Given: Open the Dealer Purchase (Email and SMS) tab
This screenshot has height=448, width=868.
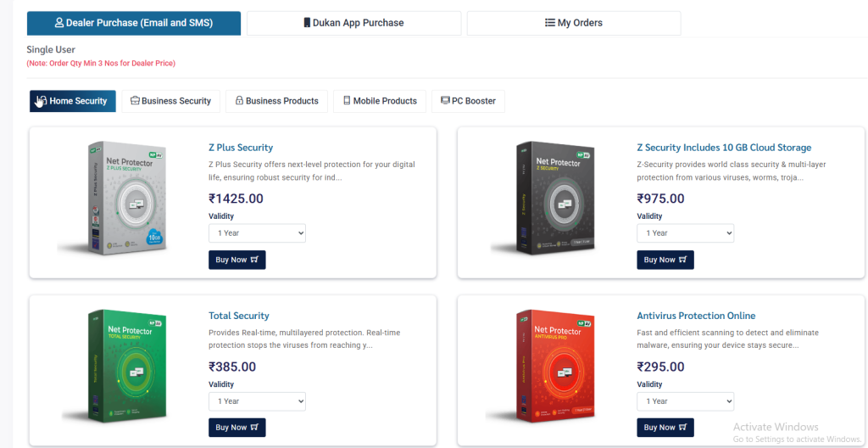Looking at the screenshot, I should pos(133,23).
